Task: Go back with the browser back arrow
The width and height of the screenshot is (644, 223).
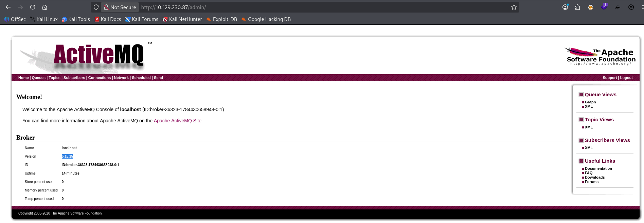Action: point(8,7)
